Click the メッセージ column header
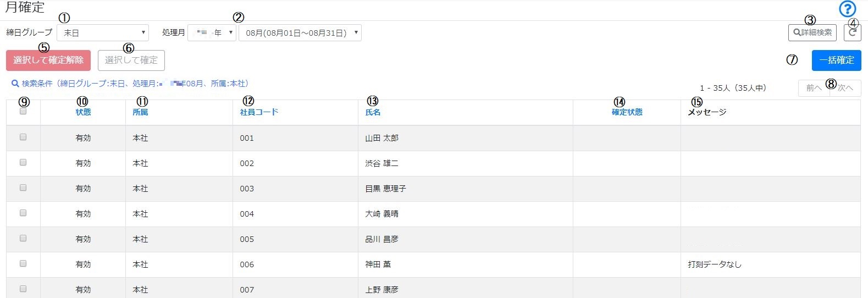 coord(707,112)
